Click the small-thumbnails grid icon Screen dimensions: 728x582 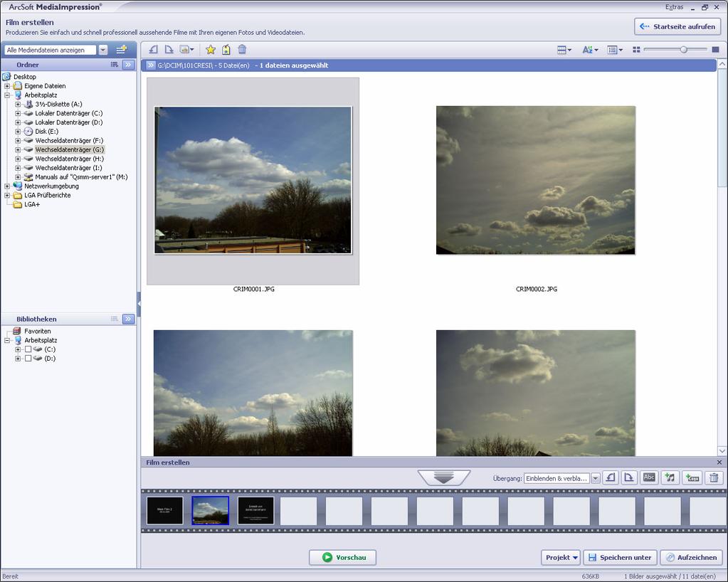click(x=636, y=50)
